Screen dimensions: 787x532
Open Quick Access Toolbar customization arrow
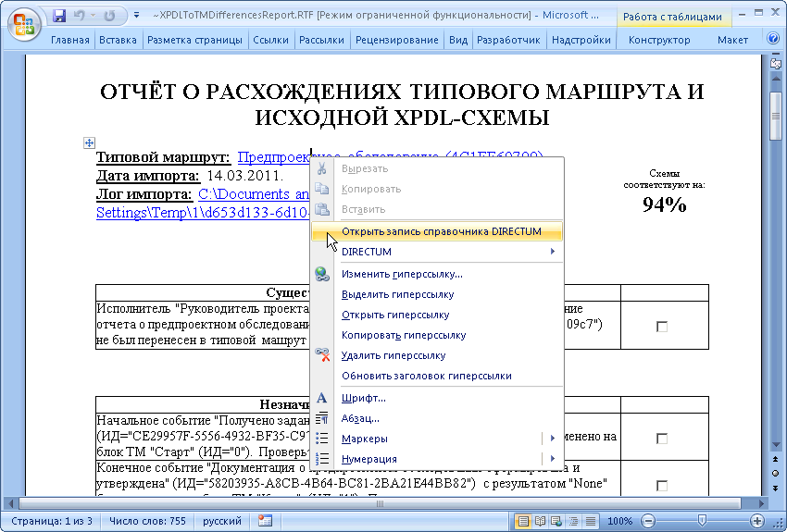136,16
